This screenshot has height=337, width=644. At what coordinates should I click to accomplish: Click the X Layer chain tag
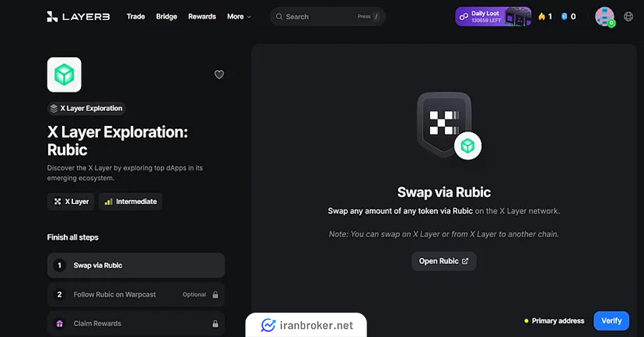pyautogui.click(x=71, y=202)
